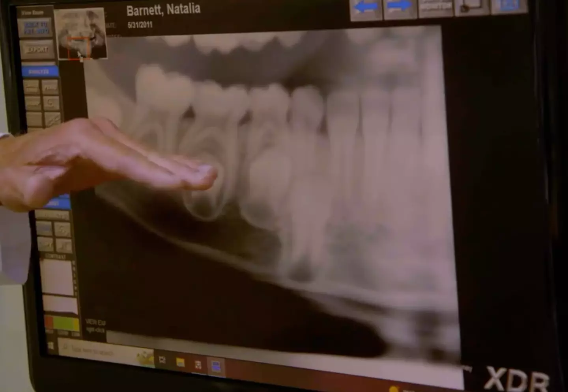Click the red-green-yellow color bar
568x392 pixels.
(x=62, y=323)
